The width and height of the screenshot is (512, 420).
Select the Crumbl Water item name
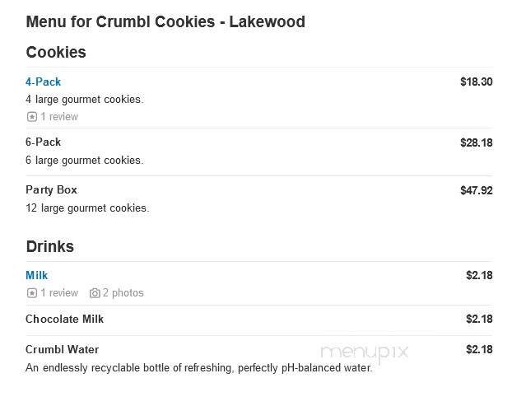[62, 349]
